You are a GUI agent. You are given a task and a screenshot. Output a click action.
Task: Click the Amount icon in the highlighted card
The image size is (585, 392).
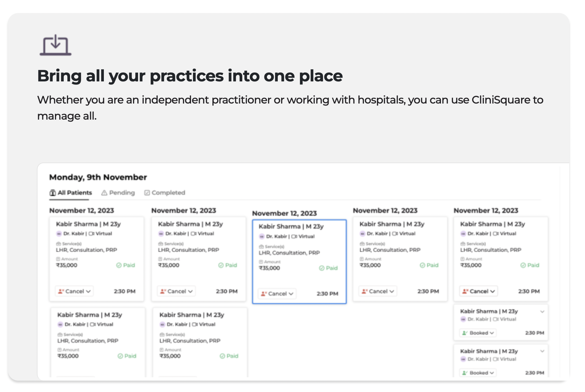tap(261, 262)
